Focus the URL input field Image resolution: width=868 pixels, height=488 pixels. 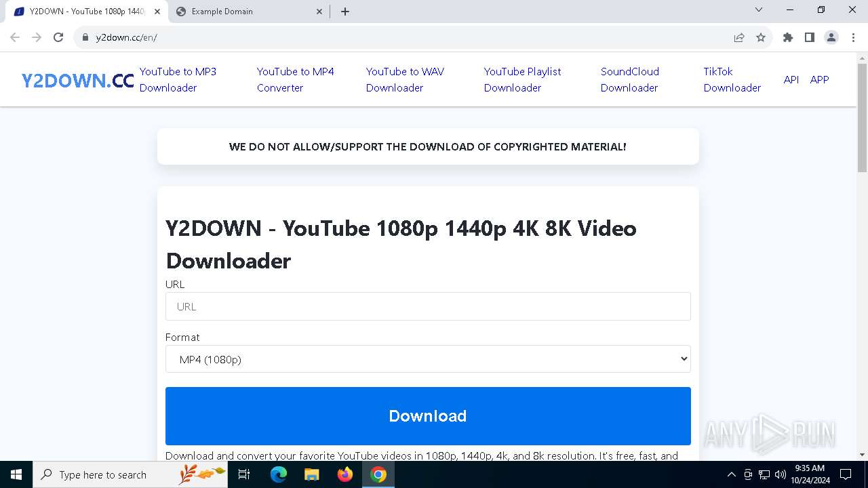[428, 306]
